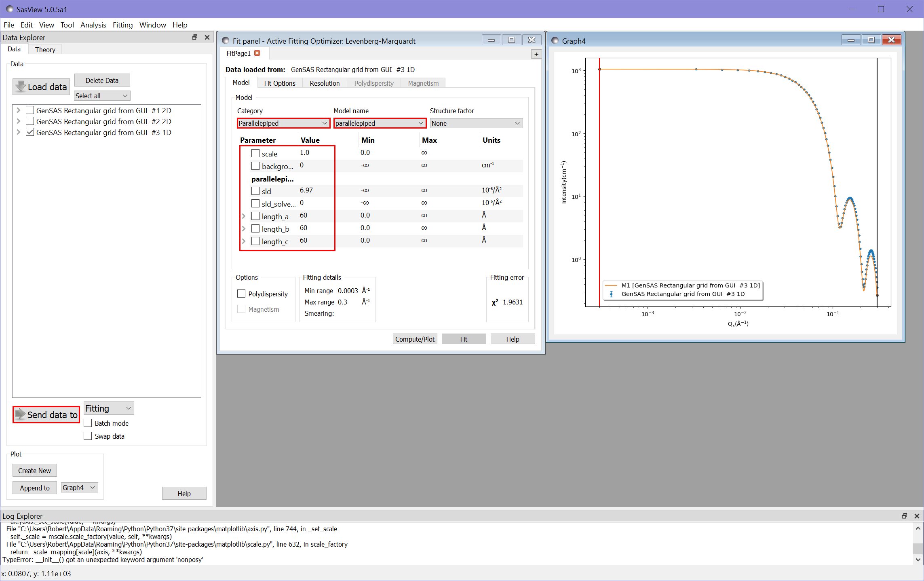Expand the length_a parameter row

point(244,216)
